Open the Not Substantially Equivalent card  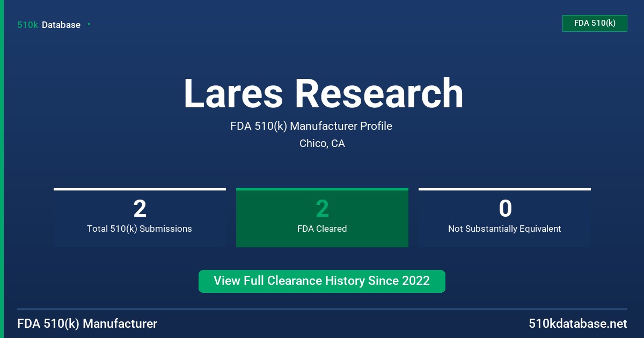coord(504,218)
